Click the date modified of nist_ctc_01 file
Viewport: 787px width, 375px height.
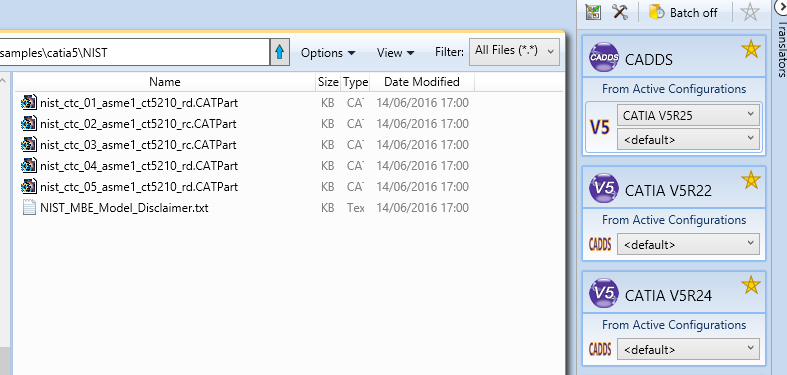[x=422, y=103]
